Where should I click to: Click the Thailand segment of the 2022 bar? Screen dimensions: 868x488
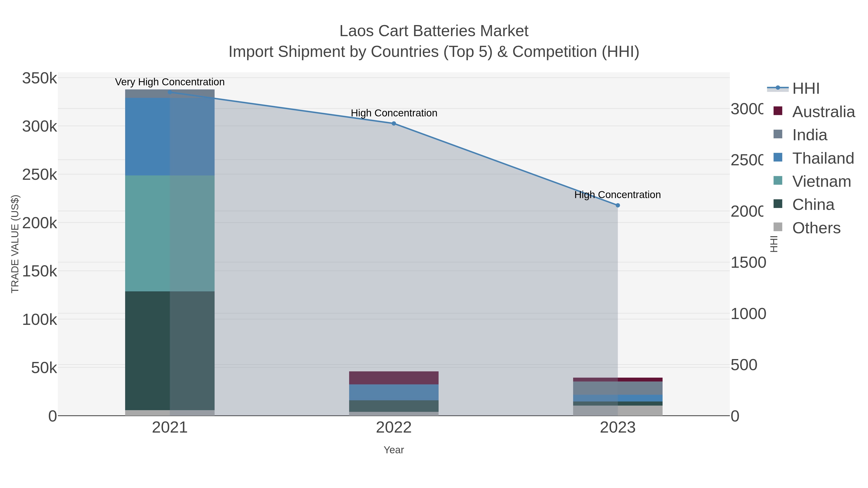[x=393, y=392]
